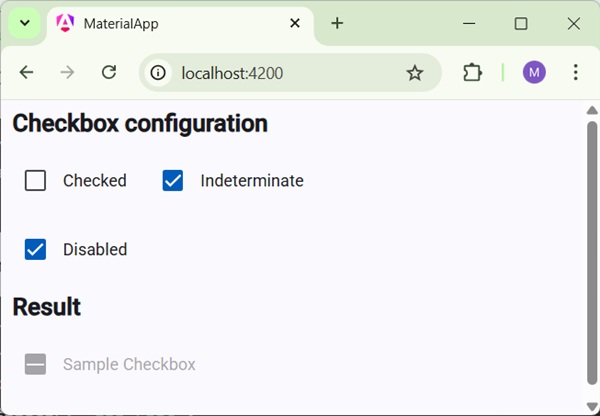Maximize the browser window
This screenshot has width=600, height=416.
click(x=521, y=23)
